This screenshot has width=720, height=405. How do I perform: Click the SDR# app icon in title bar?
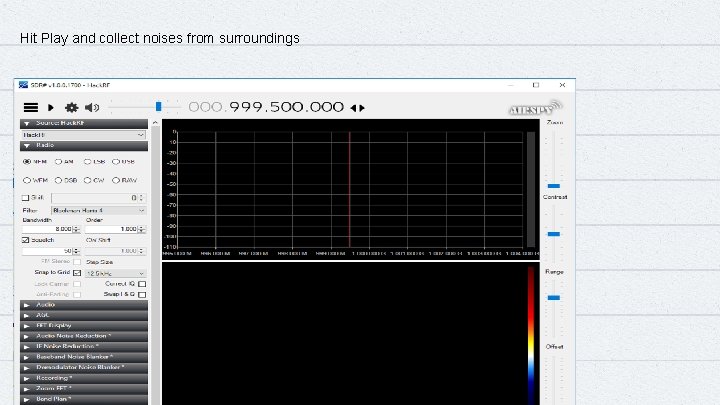(23, 85)
